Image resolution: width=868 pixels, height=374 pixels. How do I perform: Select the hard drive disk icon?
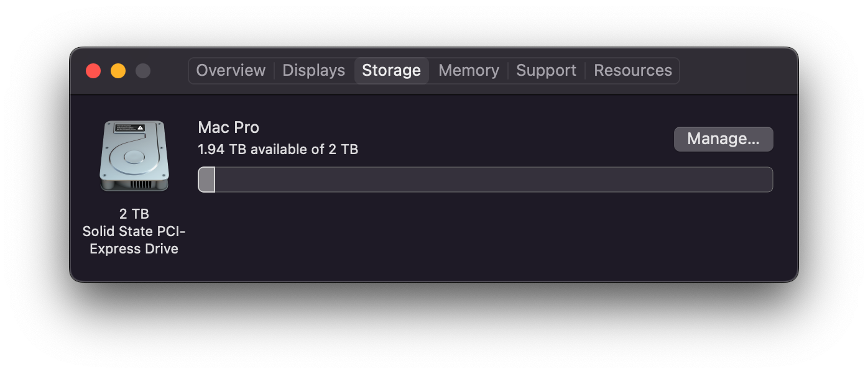(x=134, y=156)
